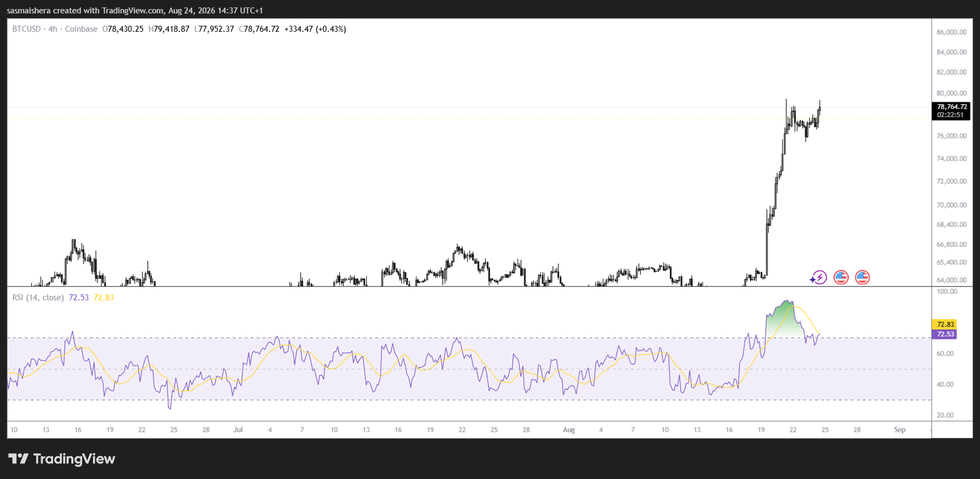Click the Aug label on time axis
Image resolution: width=980 pixels, height=479 pixels.
(x=569, y=429)
